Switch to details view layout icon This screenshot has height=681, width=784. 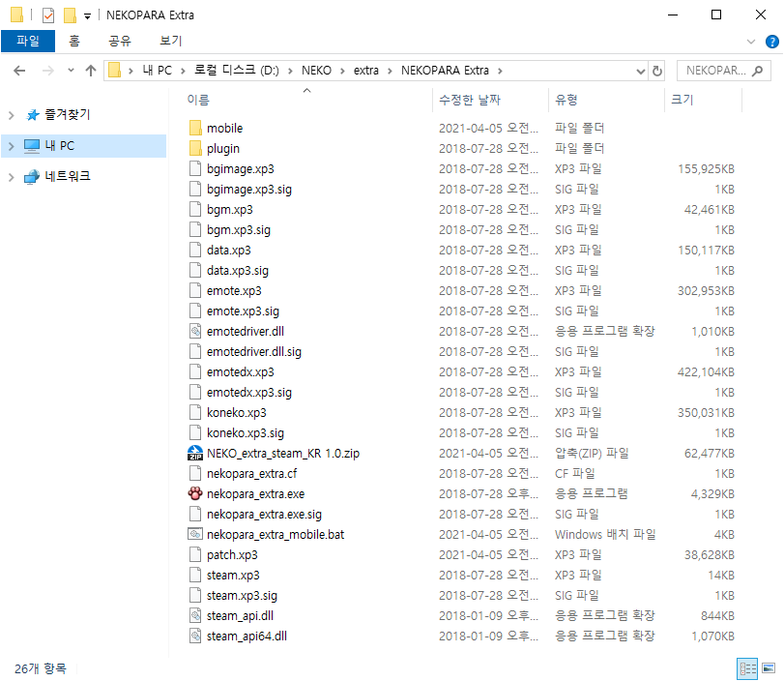(x=747, y=668)
